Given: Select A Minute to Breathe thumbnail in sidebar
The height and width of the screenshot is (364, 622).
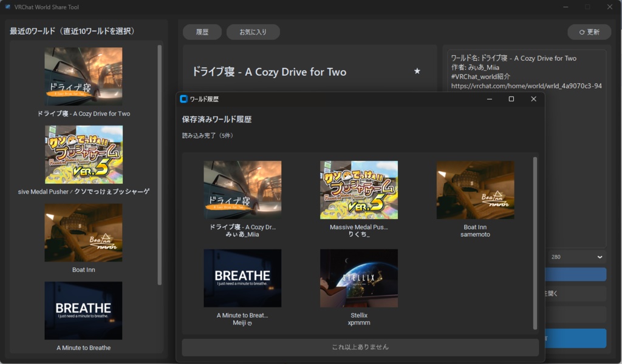Looking at the screenshot, I should coord(83,311).
